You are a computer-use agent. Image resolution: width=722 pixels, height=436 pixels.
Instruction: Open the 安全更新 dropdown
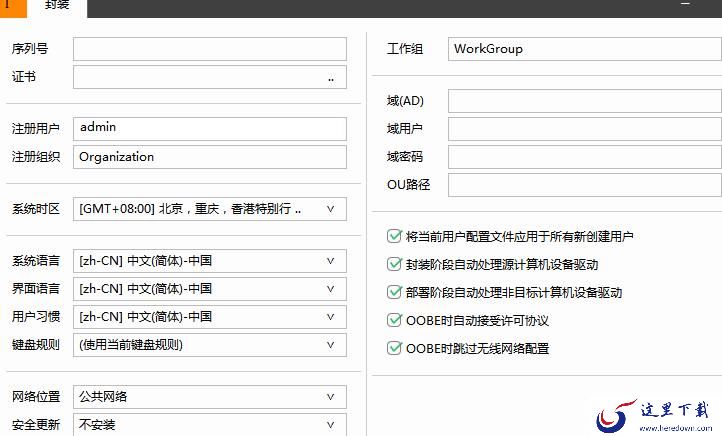click(330, 425)
